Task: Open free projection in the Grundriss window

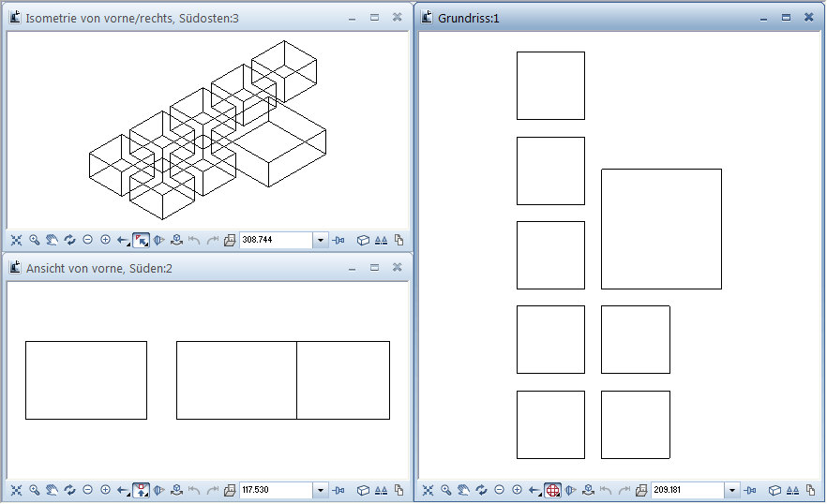Action: pyautogui.click(x=570, y=490)
